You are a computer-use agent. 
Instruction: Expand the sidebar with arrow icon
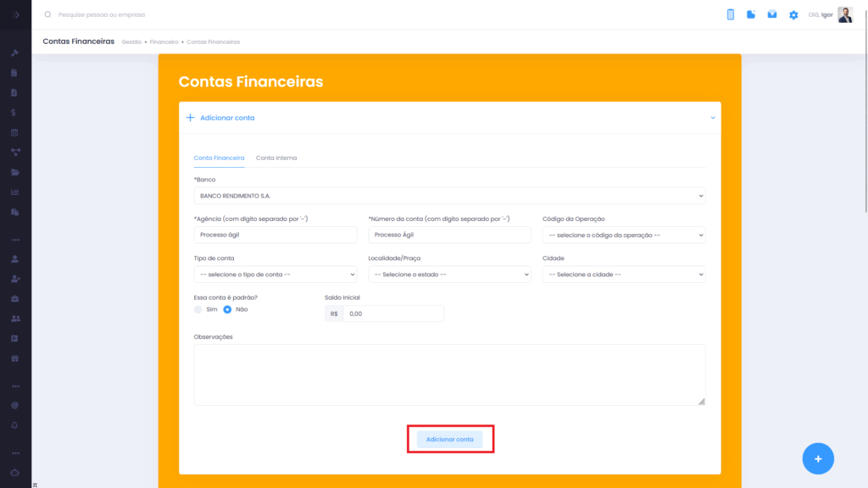click(x=15, y=14)
